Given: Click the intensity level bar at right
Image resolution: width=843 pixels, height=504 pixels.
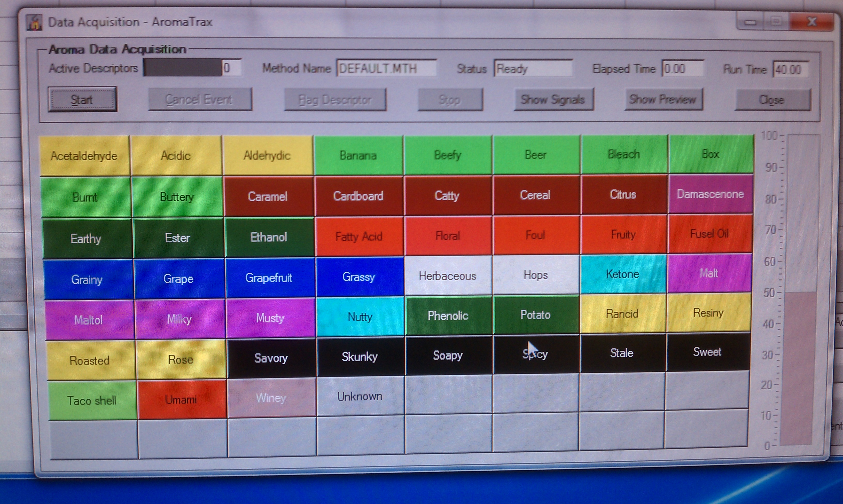Looking at the screenshot, I should 800,289.
